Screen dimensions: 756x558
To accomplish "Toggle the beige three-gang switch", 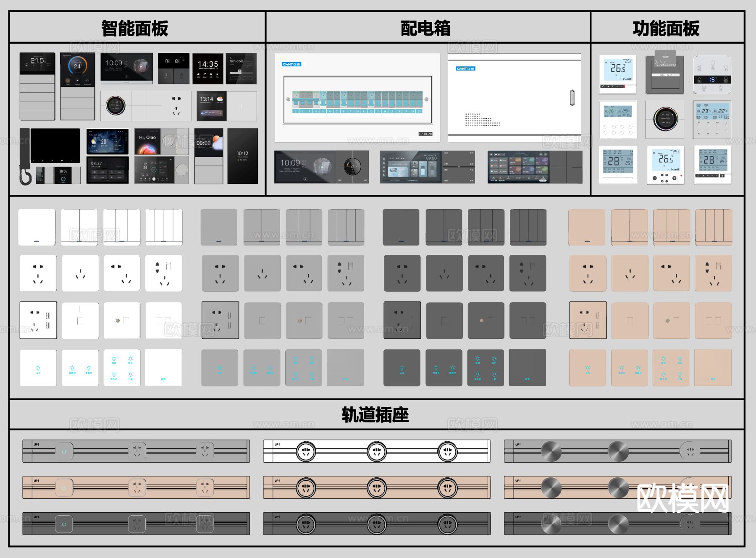I will click(x=671, y=227).
